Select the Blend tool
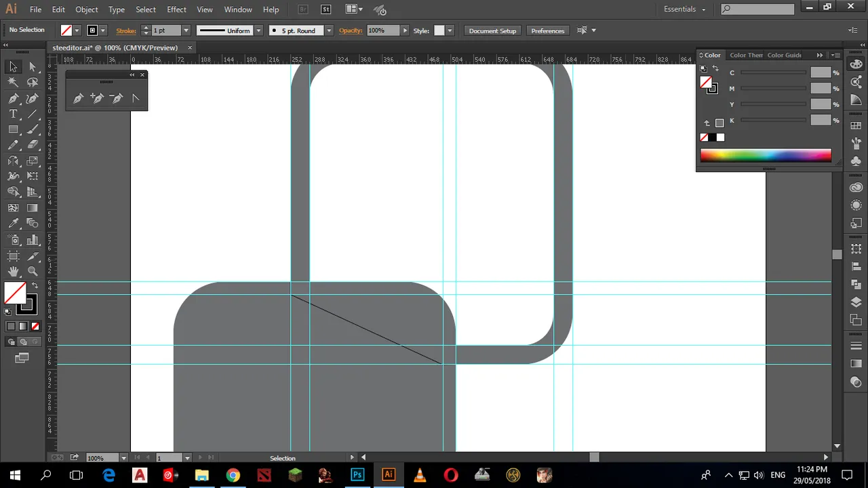 point(32,224)
